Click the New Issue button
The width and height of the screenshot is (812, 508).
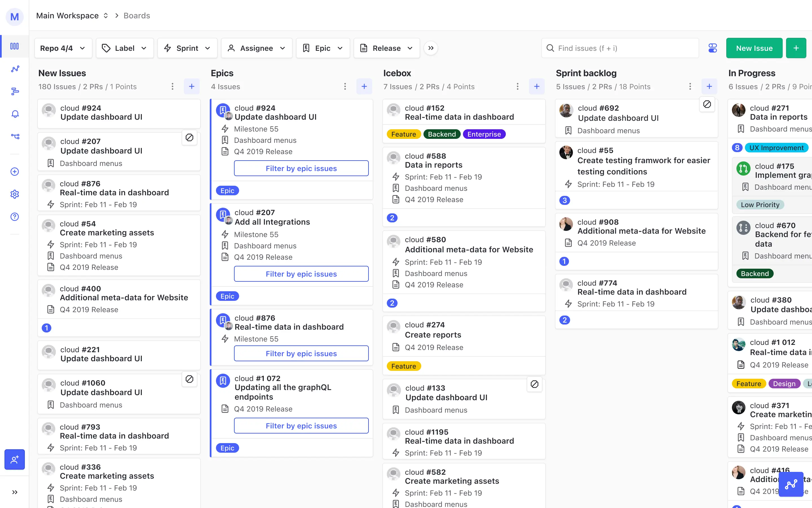(x=754, y=48)
